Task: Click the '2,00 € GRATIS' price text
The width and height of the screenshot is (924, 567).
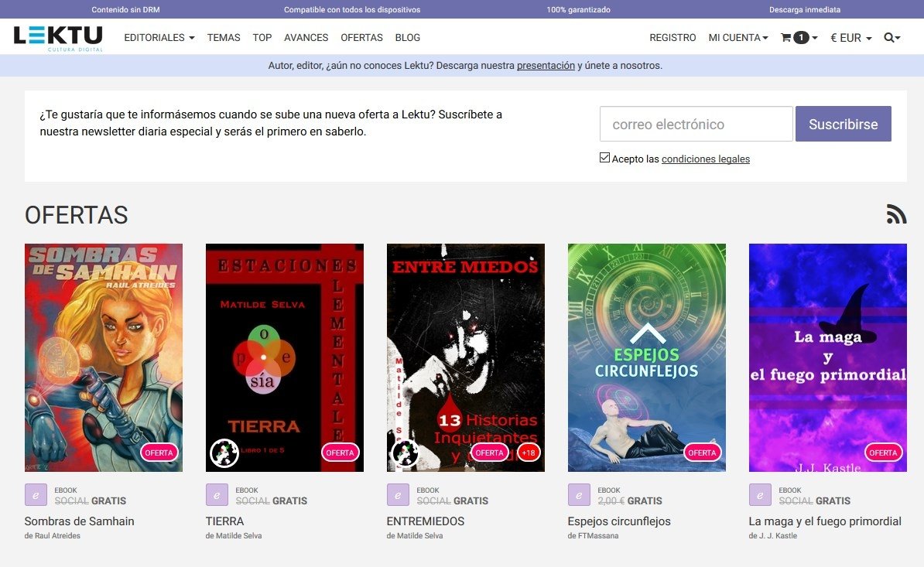Action: pos(630,500)
